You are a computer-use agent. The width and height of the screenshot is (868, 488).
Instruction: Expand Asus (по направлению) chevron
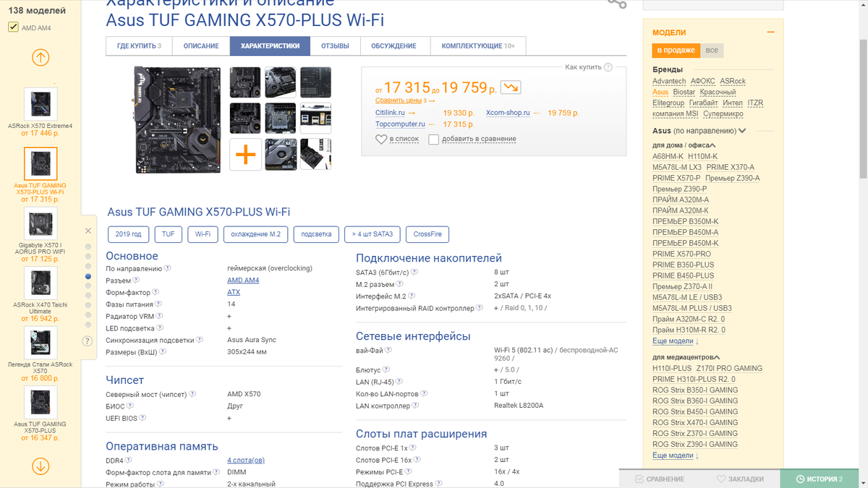742,131
